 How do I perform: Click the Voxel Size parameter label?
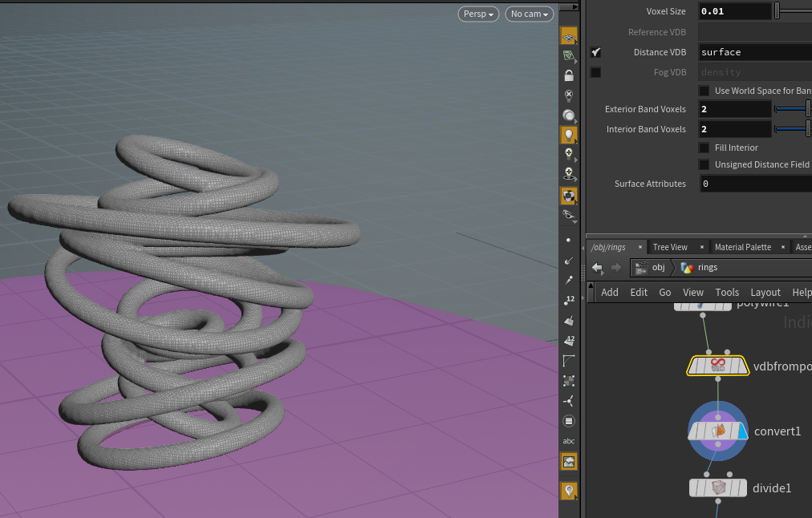pyautogui.click(x=665, y=11)
